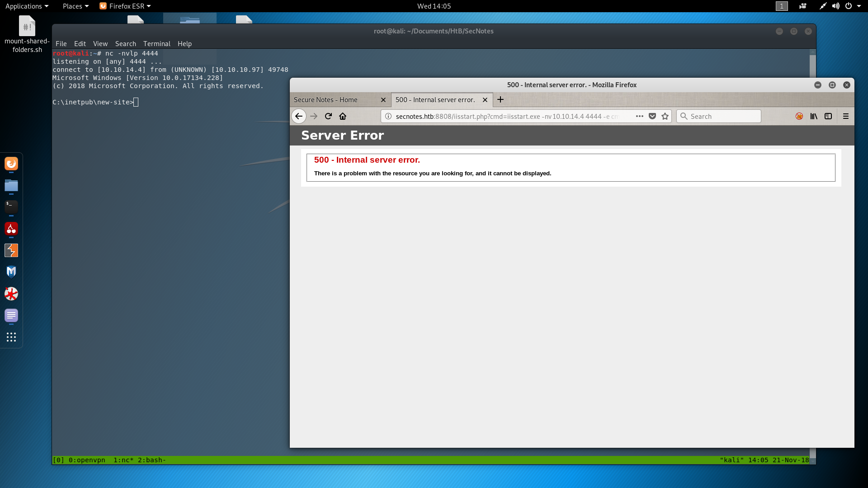Close the Secure Notes - Home tab
Viewport: 868px width, 488px height.
point(383,100)
